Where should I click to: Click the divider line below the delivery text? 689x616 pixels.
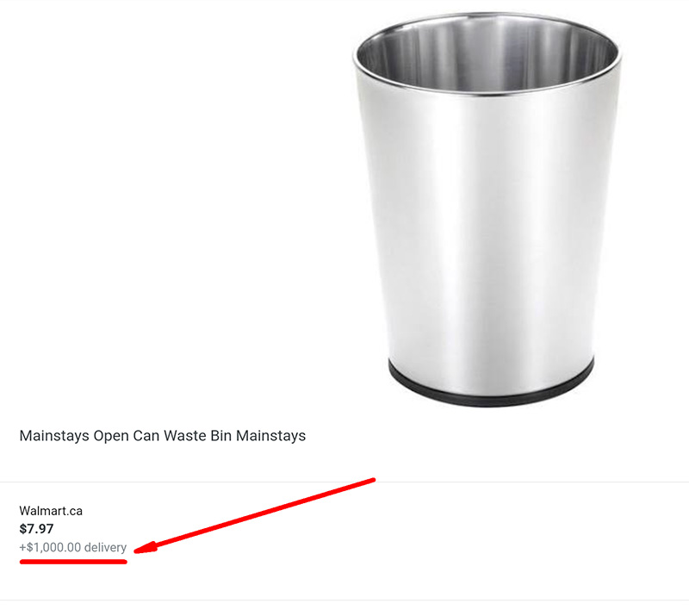click(344, 600)
